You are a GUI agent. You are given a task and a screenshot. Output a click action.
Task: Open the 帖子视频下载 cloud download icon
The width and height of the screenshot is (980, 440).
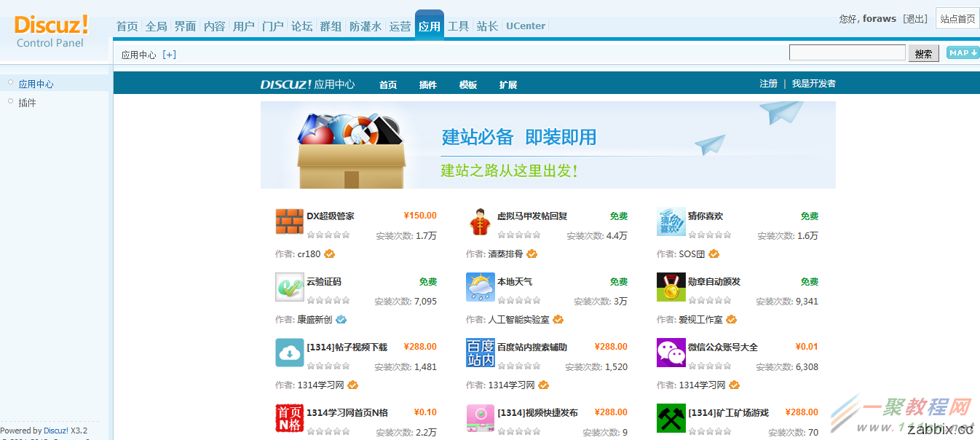pos(289,353)
